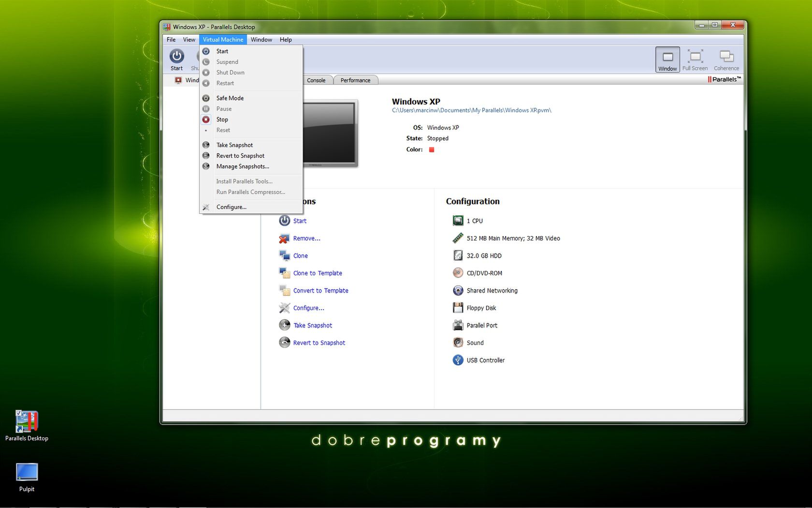Switch to the Console tab
Viewport: 812px width, 508px height.
(x=316, y=80)
